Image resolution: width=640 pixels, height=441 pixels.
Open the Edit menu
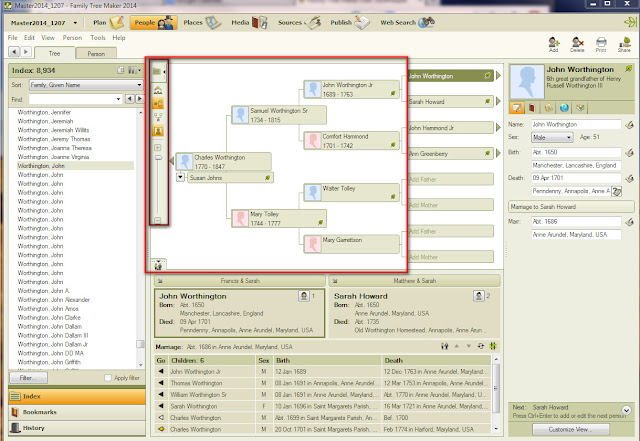click(x=29, y=38)
